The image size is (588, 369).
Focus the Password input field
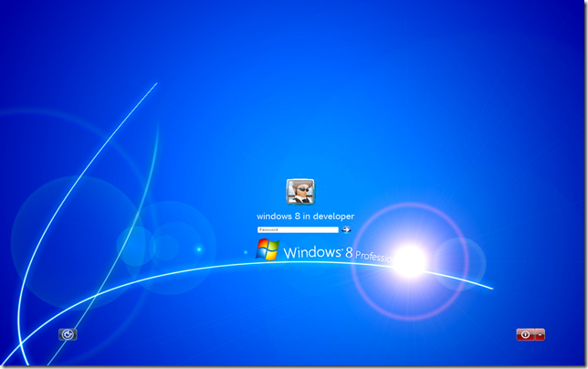click(298, 229)
